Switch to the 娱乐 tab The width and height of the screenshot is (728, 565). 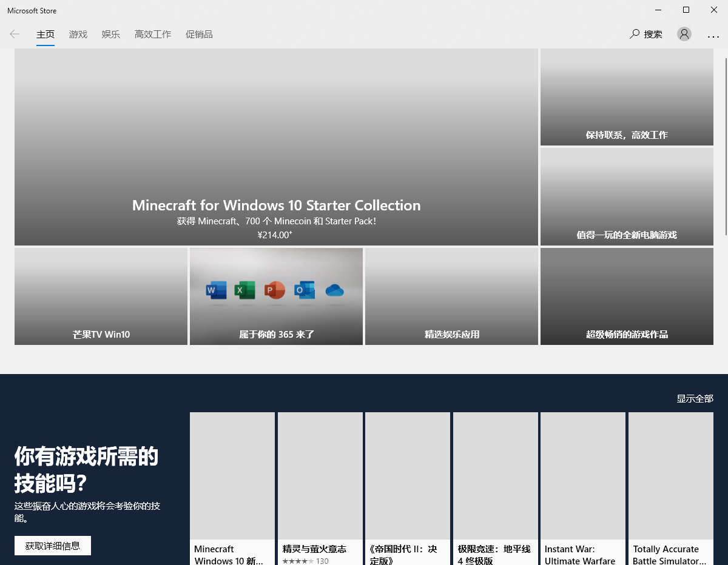(110, 34)
